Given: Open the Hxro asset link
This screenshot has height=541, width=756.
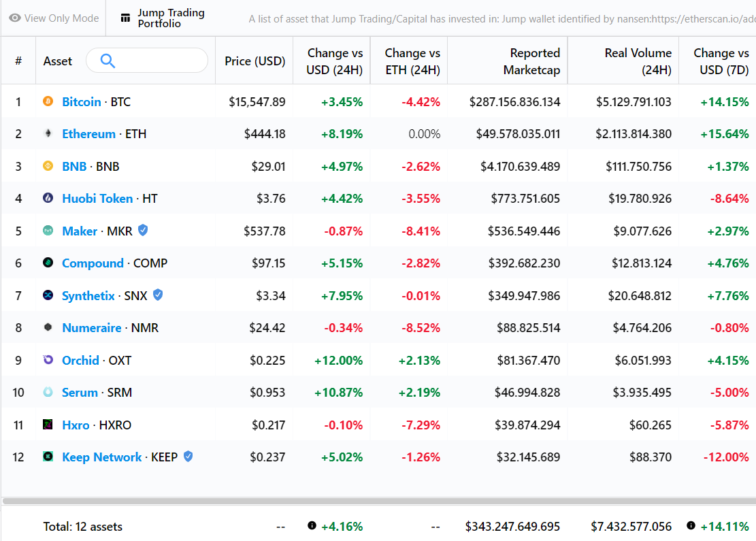Looking at the screenshot, I should (x=76, y=425).
